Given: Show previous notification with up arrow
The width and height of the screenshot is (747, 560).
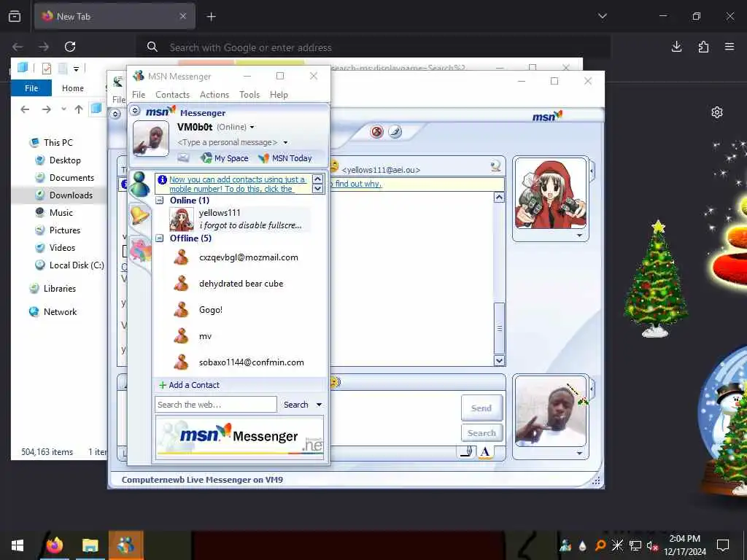Looking at the screenshot, I should [x=318, y=179].
